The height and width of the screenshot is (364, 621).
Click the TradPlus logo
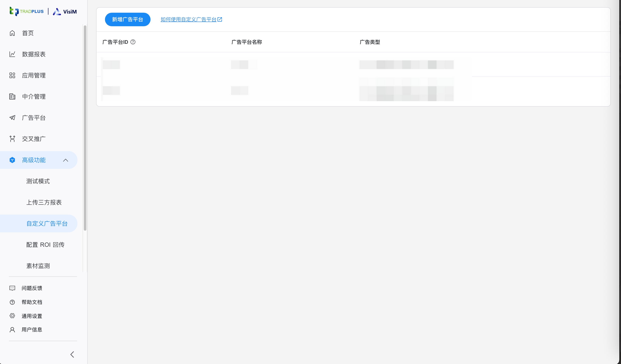click(x=26, y=11)
